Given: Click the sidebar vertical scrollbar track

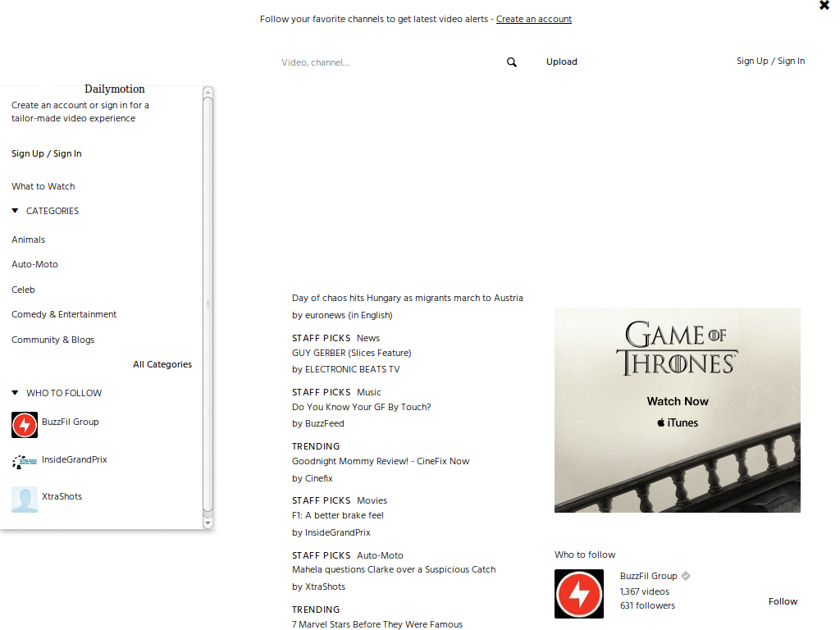Looking at the screenshot, I should click(x=208, y=304).
